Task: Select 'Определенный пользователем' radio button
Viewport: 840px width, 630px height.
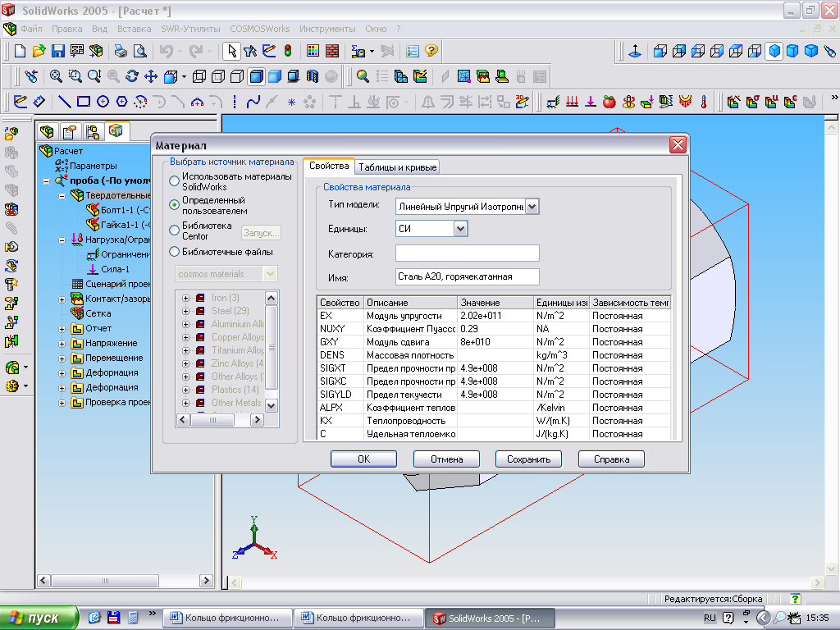Action: pos(174,204)
